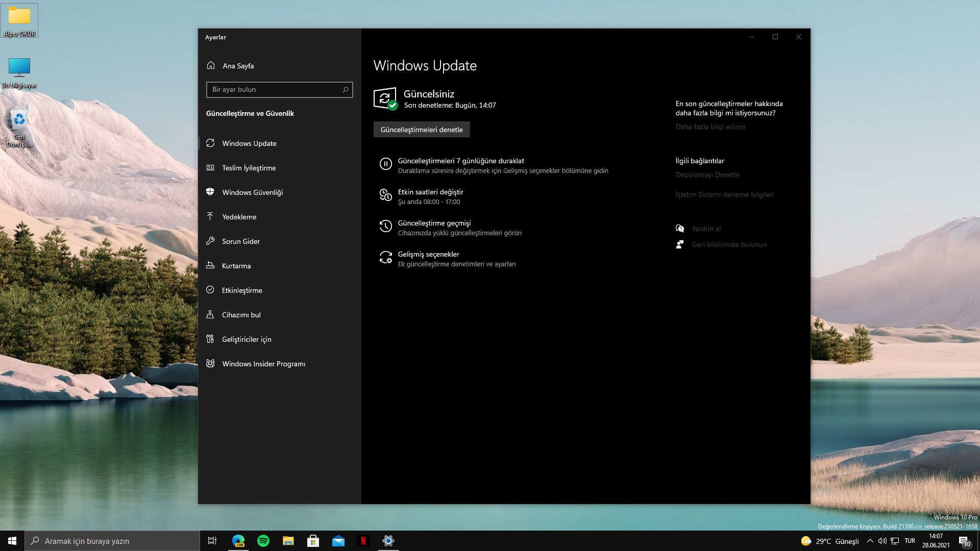The height and width of the screenshot is (551, 980).
Task: Go to Etkinleştirme section
Action: point(242,290)
